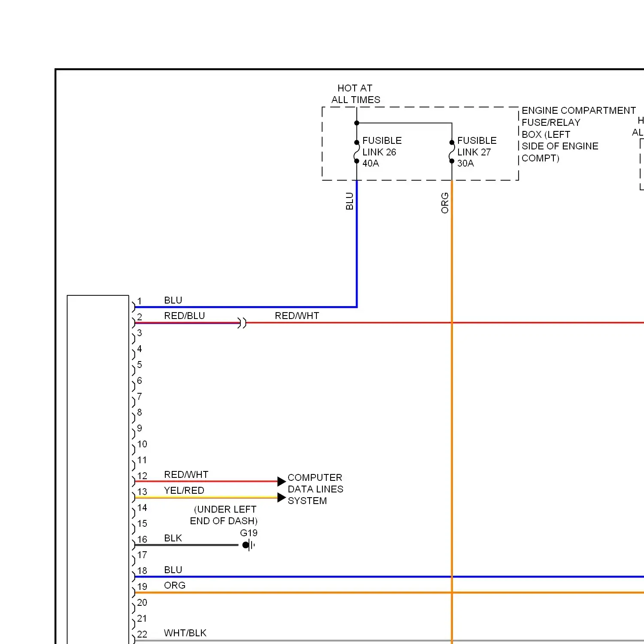The width and height of the screenshot is (644, 644).
Task: Select the BLU label at pin 18
Action: click(173, 570)
